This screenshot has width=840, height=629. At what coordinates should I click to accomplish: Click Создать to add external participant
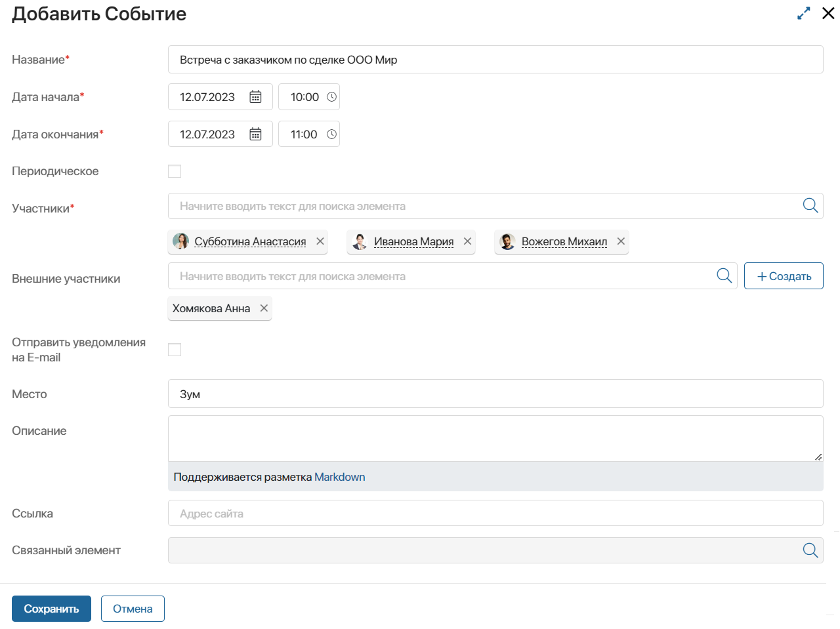[x=784, y=276]
